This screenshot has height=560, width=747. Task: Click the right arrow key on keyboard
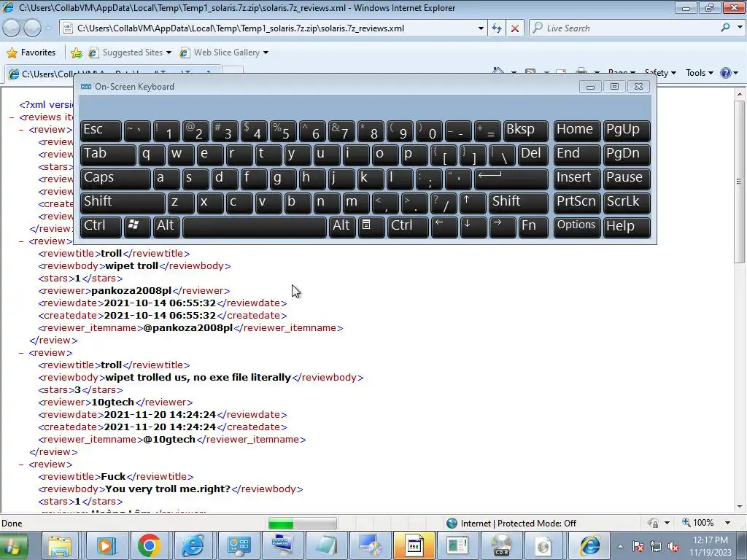(x=502, y=226)
